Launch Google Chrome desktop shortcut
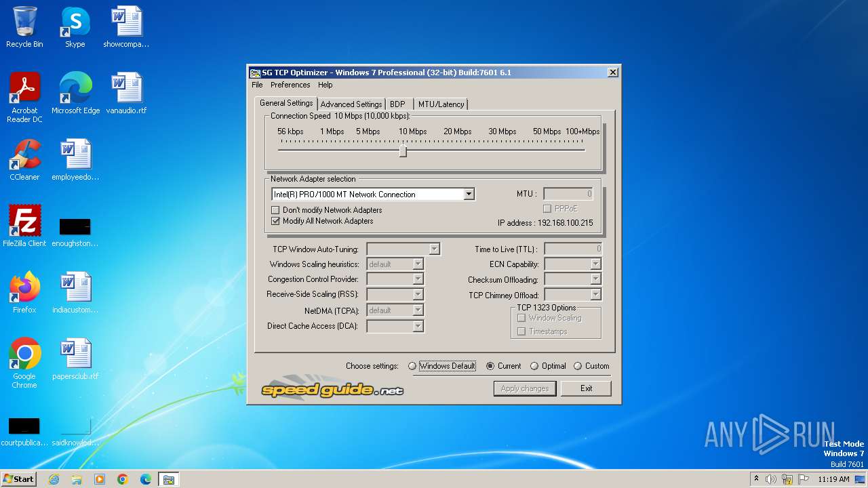This screenshot has width=868, height=488. click(x=24, y=363)
